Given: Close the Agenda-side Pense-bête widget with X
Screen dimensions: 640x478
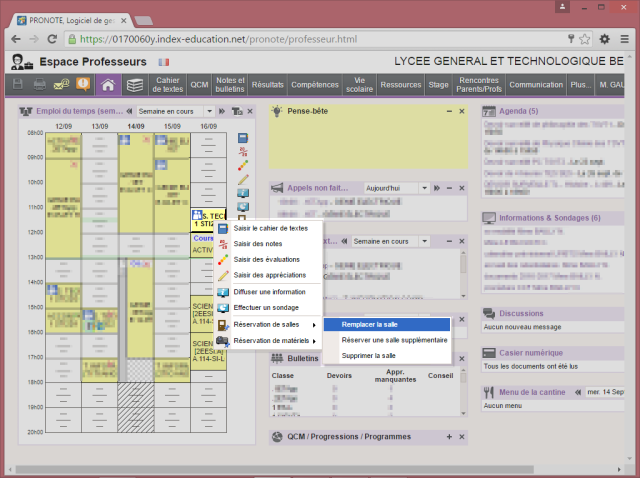Looking at the screenshot, I should (461, 111).
